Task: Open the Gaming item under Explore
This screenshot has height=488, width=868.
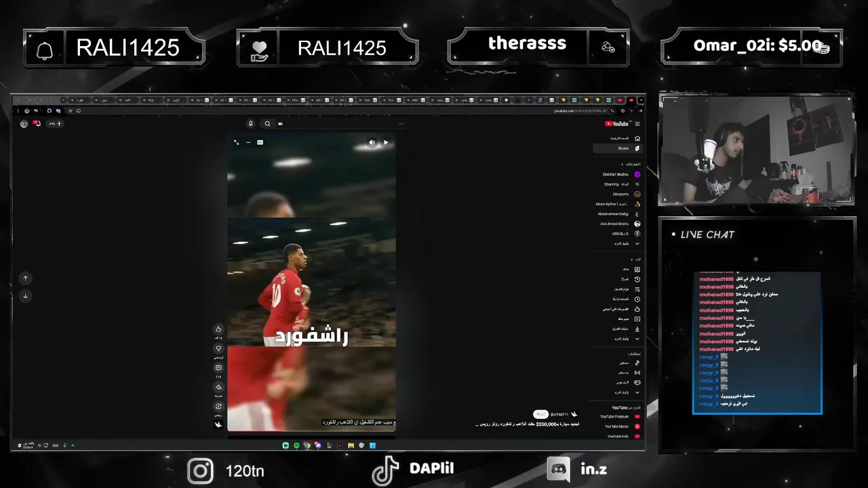Action: click(x=617, y=382)
